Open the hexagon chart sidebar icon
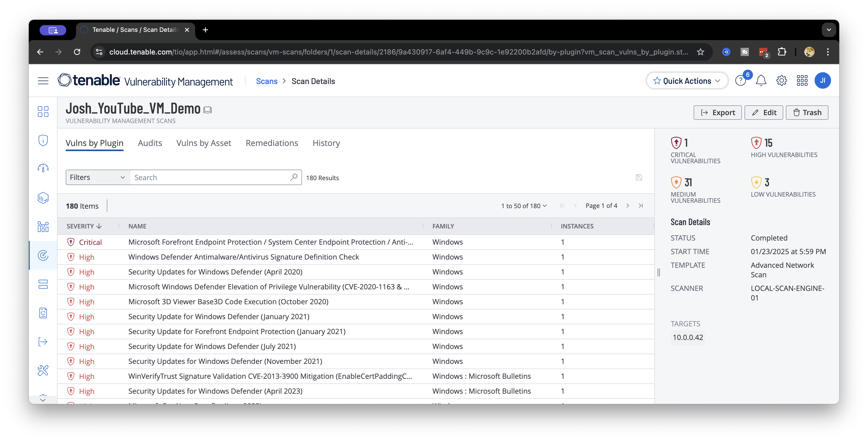Screen dimensions: 868x442 click(x=43, y=198)
